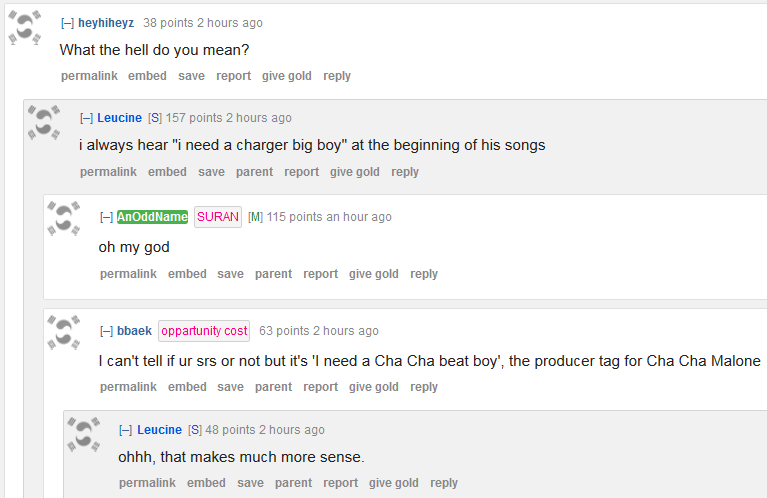Viewport: 767px width, 498px height.
Task: Collapse AnOddName's 'oh my god' comment
Action: click(x=106, y=217)
